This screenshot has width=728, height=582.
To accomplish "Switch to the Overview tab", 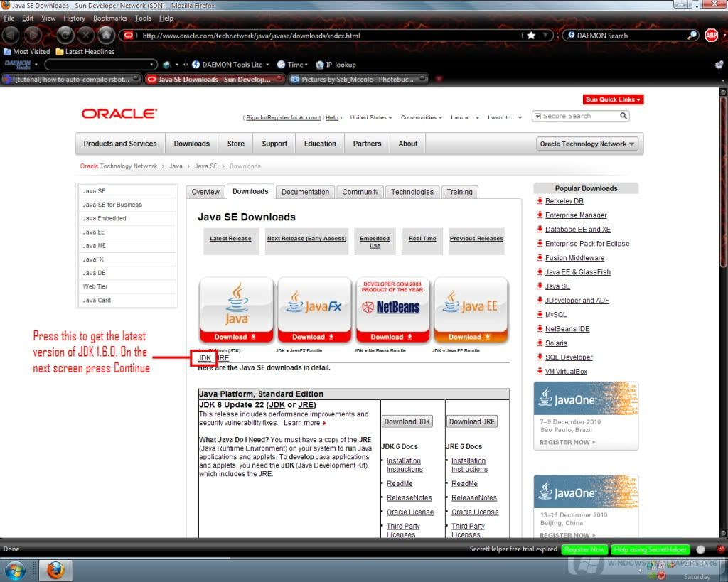I will (x=205, y=192).
